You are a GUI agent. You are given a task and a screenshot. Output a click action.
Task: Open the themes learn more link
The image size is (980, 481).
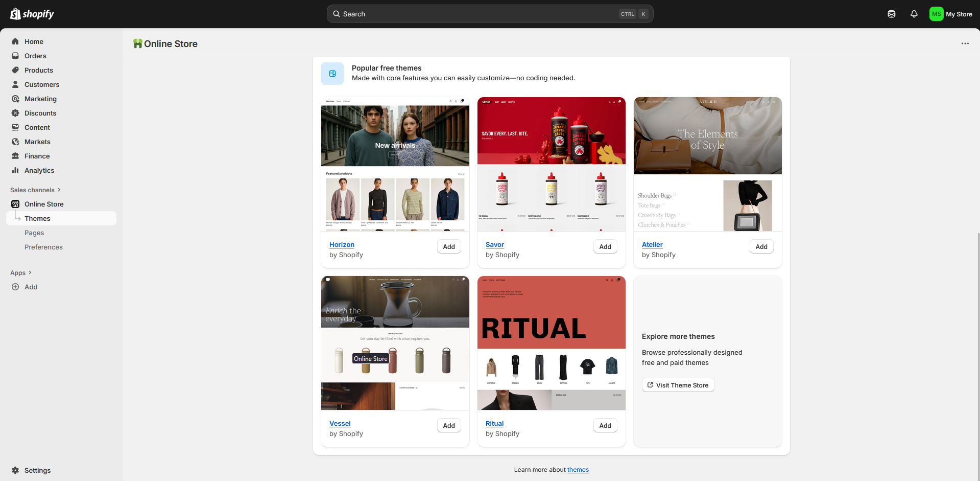pyautogui.click(x=578, y=469)
